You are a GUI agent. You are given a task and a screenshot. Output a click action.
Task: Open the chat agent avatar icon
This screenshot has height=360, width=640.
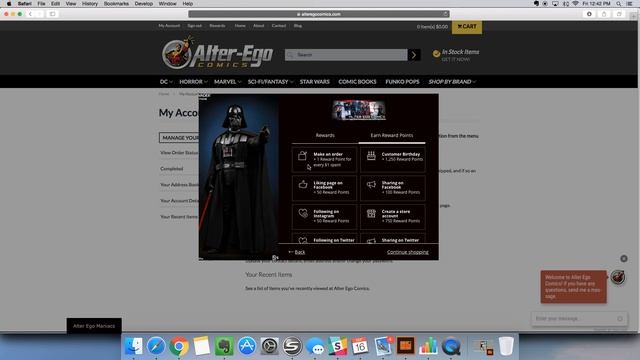tap(618, 277)
